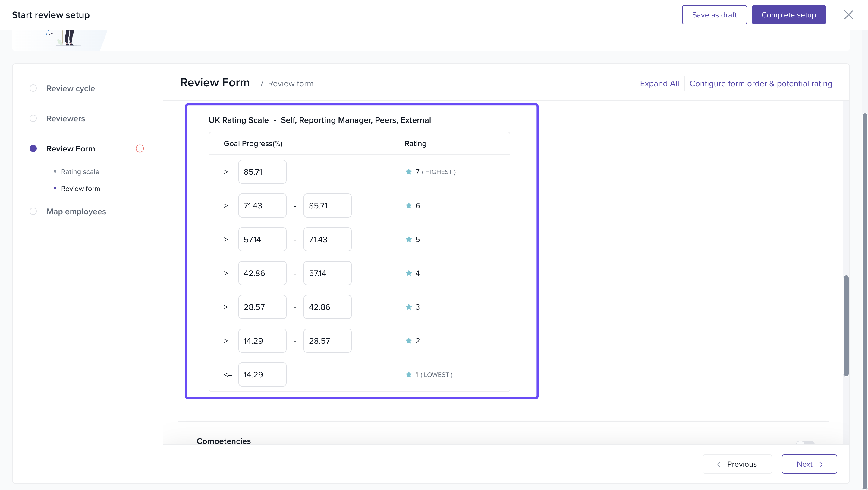
Task: Click the red warning icon beside Review Form
Action: click(140, 148)
